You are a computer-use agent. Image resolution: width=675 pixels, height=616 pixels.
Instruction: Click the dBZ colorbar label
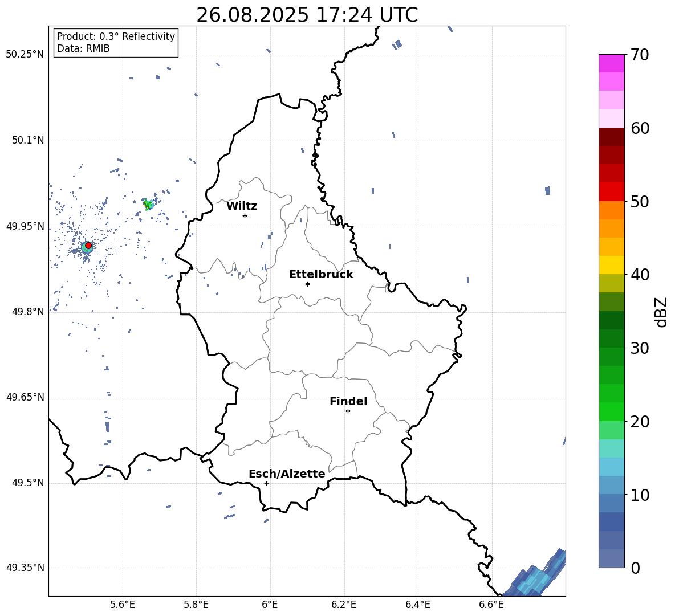661,312
